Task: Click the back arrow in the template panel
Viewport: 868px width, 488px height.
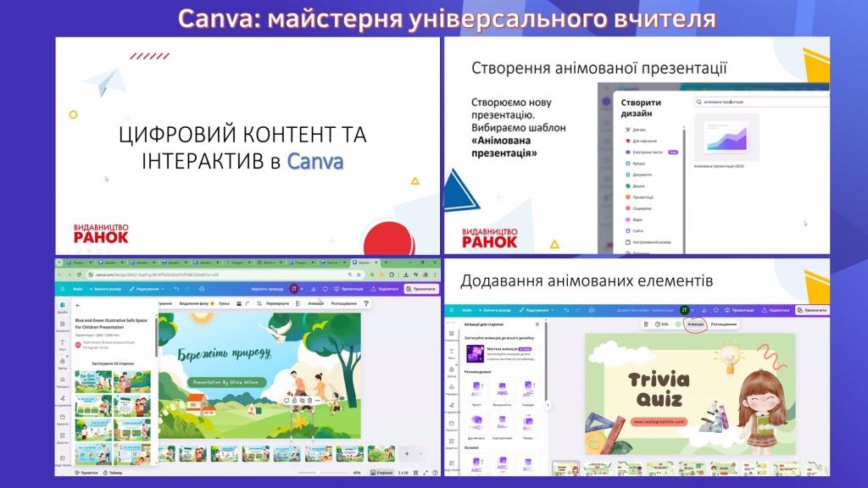Action: pos(78,304)
